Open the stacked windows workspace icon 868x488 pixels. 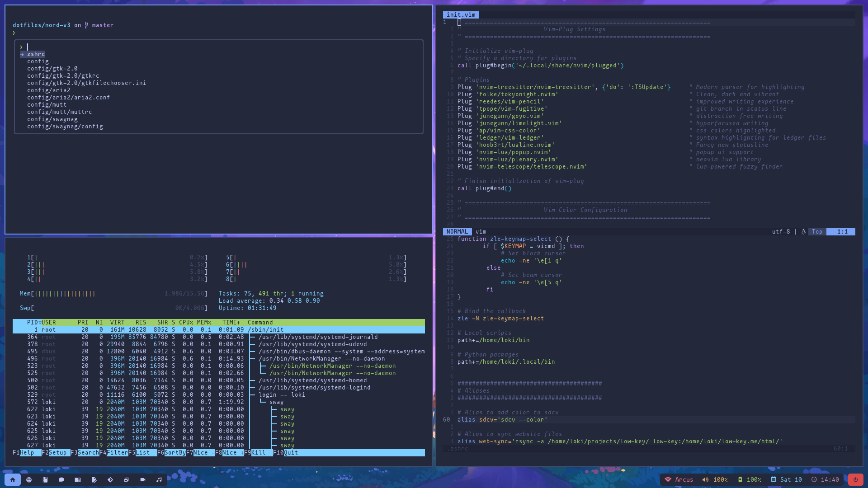click(127, 480)
